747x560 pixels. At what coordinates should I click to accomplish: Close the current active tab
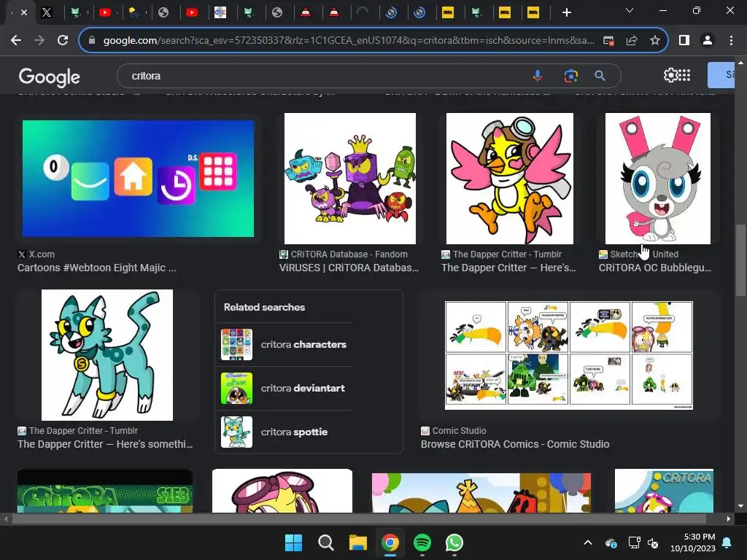point(24,12)
